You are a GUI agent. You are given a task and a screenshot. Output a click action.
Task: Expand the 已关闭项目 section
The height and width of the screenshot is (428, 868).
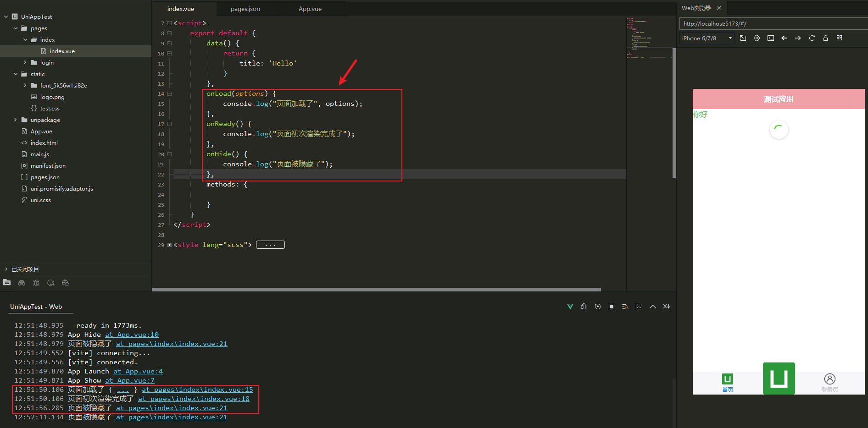point(6,269)
